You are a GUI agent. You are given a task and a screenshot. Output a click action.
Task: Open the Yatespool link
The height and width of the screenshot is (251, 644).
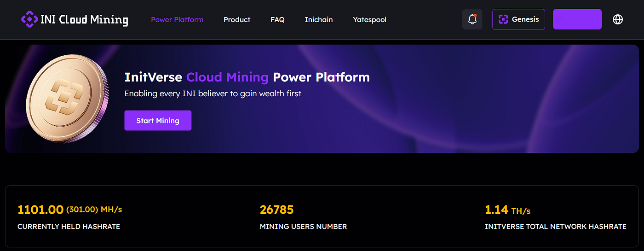point(369,20)
